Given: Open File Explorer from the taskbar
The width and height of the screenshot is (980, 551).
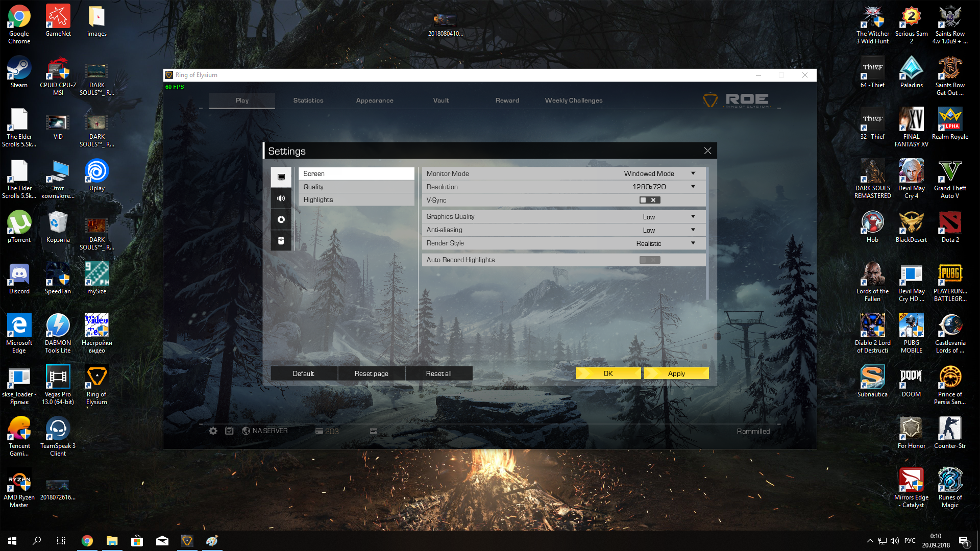Looking at the screenshot, I should click(112, 541).
